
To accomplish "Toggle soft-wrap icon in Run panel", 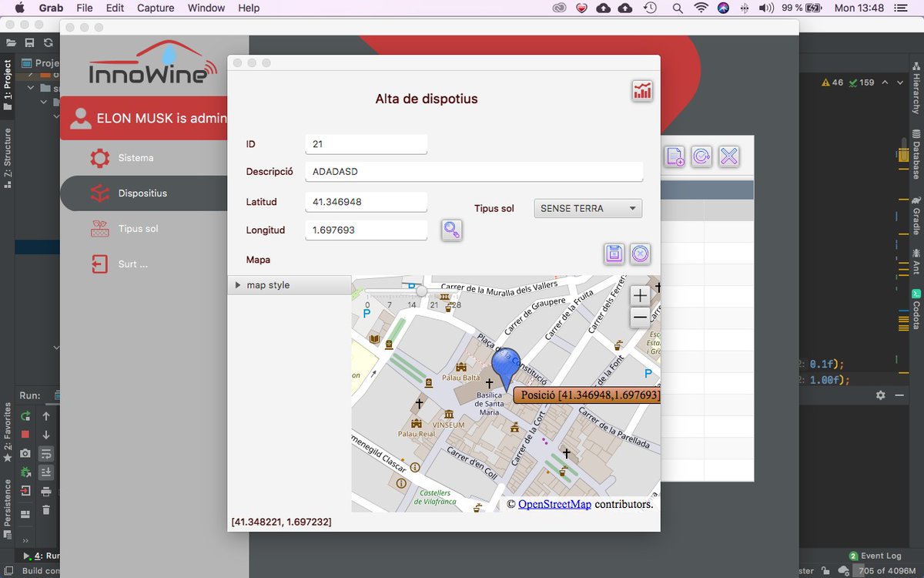I will tap(46, 453).
